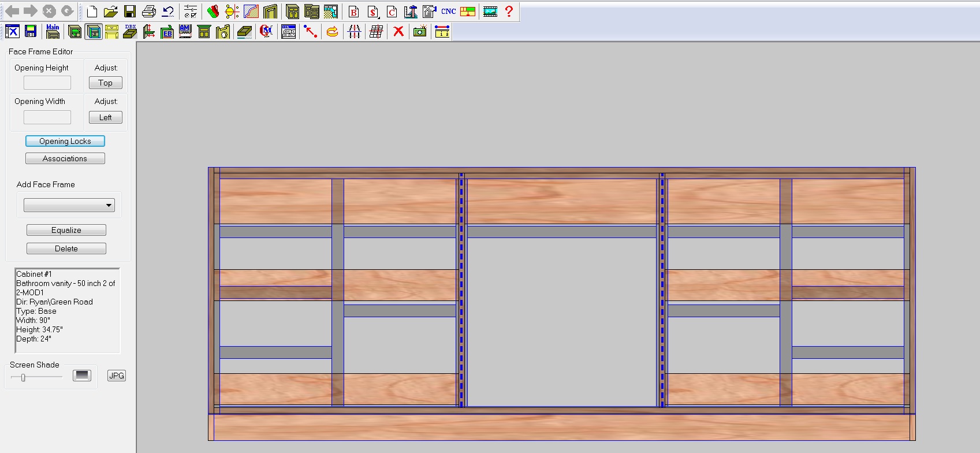This screenshot has width=980, height=453.
Task: Click the floppy disk save icon
Action: [x=130, y=12]
